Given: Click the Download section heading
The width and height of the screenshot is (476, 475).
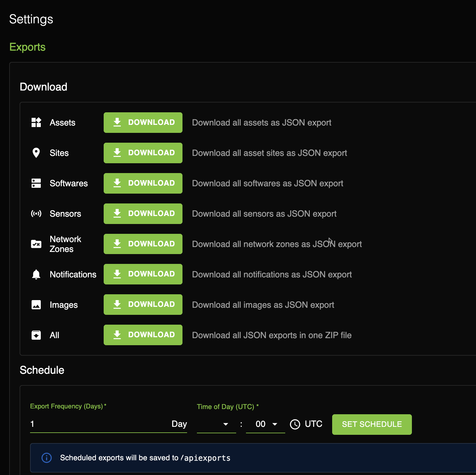Looking at the screenshot, I should [44, 87].
